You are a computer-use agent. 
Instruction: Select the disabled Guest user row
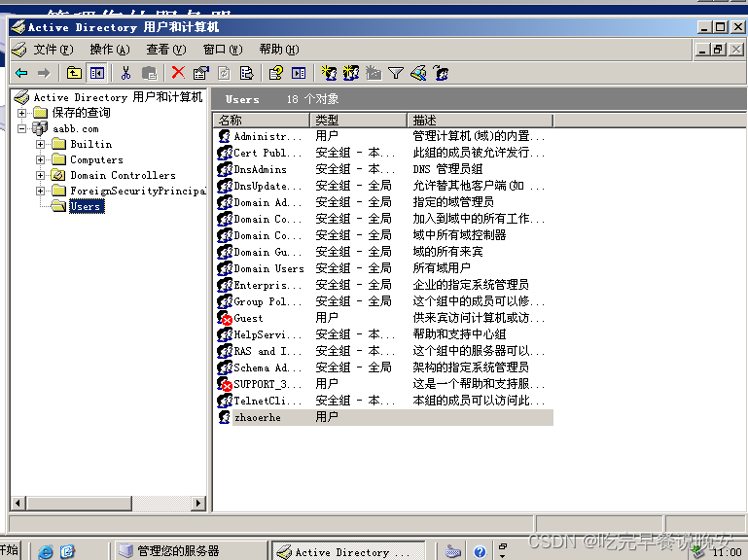click(383, 318)
